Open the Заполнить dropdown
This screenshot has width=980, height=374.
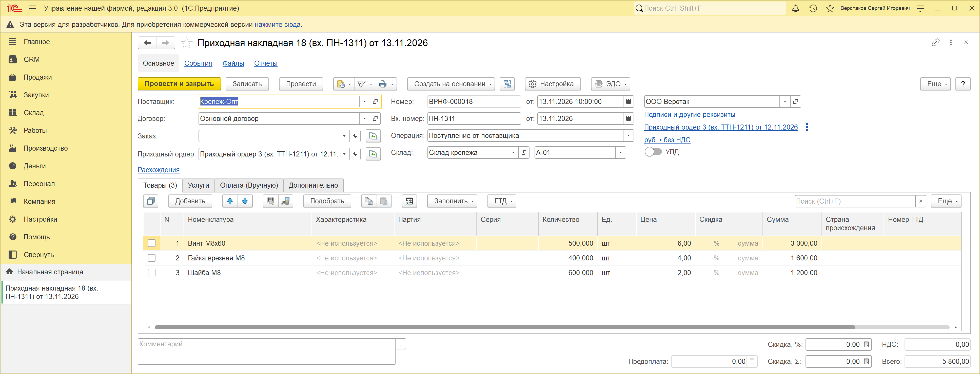452,201
